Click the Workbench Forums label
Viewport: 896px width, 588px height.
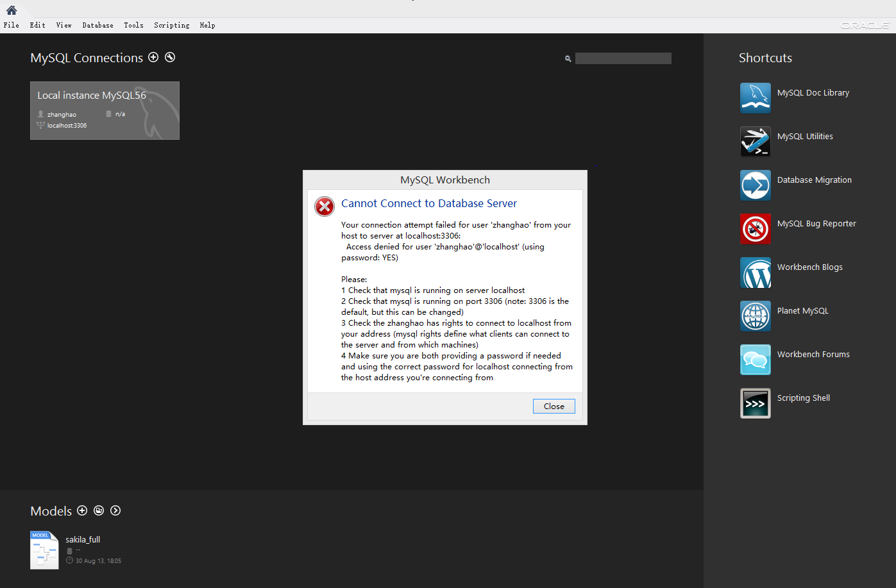813,355
